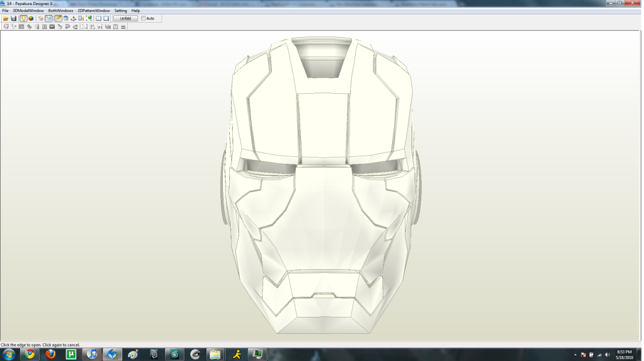Click the Pepakura Designer taskbar icon
The height and width of the screenshot is (361, 644).
point(113,355)
